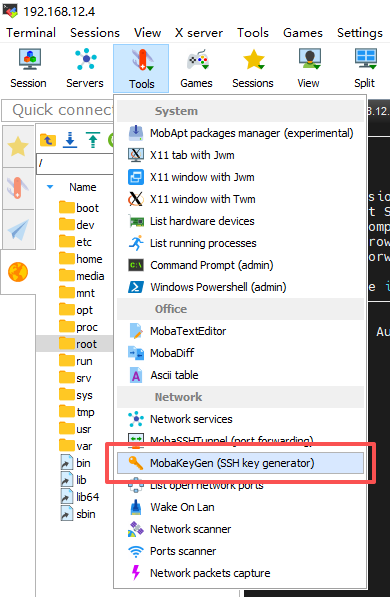
Task: Select the mnt folder
Action: pos(77,293)
